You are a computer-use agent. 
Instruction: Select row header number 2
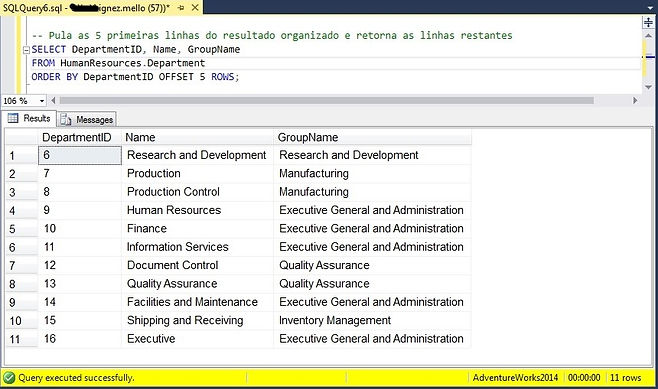(x=22, y=174)
